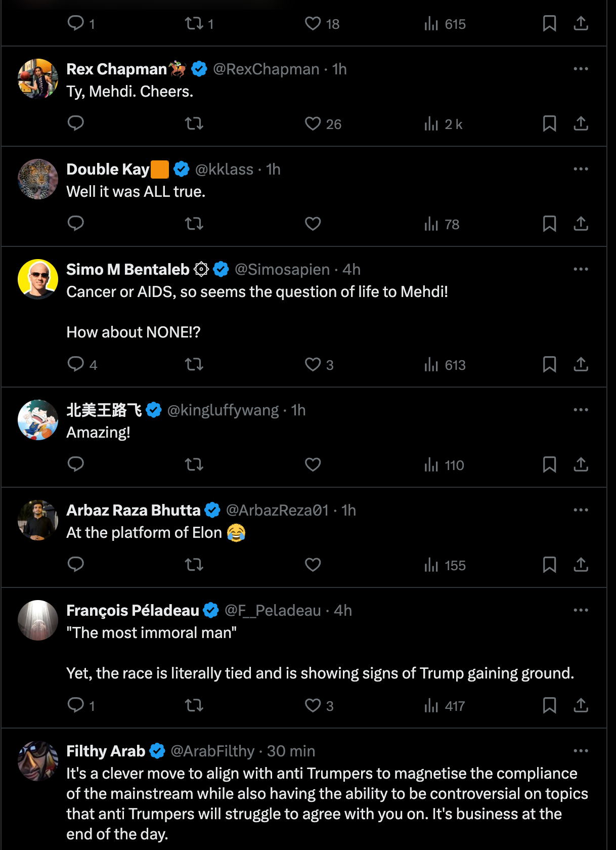Repost Simo M Bentaleb's tweet
This screenshot has width=616, height=850.
click(x=194, y=364)
